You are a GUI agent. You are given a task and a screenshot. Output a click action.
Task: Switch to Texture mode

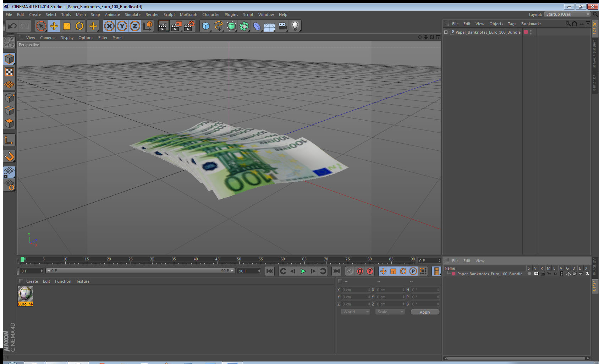tap(9, 72)
